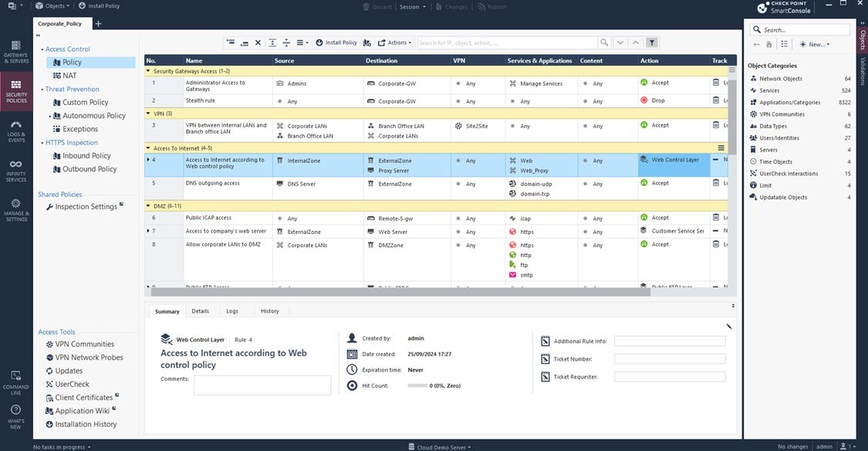Open the Actions dropdown
The height and width of the screenshot is (451, 868).
pyautogui.click(x=395, y=42)
